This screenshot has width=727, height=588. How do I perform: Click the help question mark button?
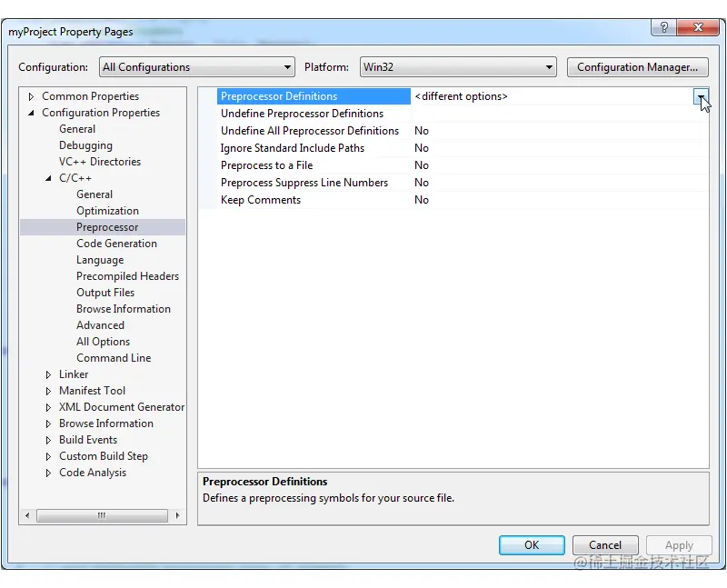[664, 27]
